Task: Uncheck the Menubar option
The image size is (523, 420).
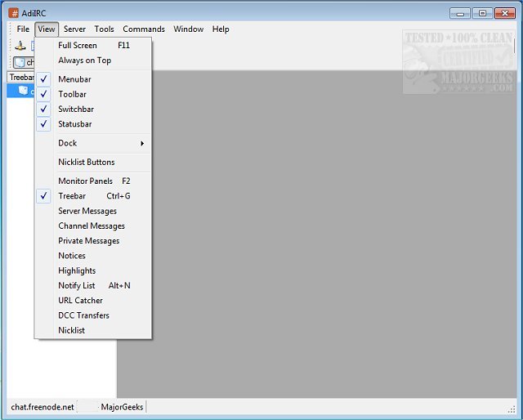Action: tap(93, 79)
